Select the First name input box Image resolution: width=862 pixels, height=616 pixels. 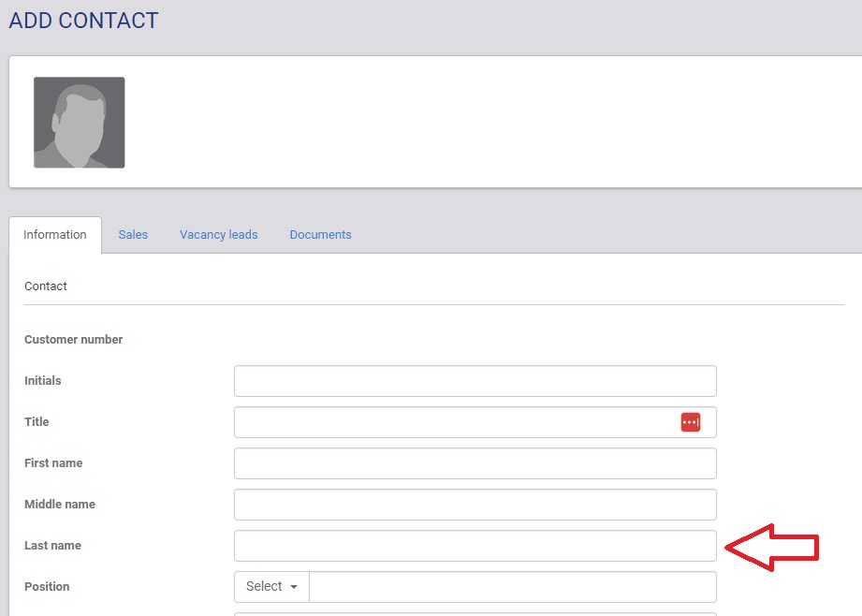coord(475,463)
